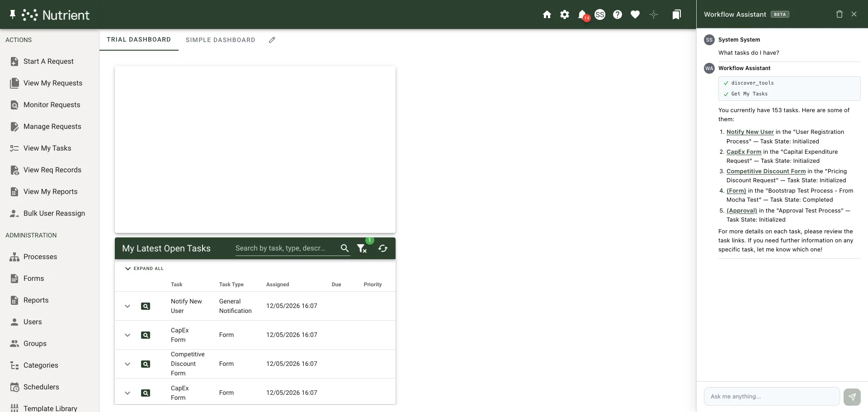This screenshot has width=868, height=412.
Task: Click the General Notification task type cell
Action: point(236,306)
